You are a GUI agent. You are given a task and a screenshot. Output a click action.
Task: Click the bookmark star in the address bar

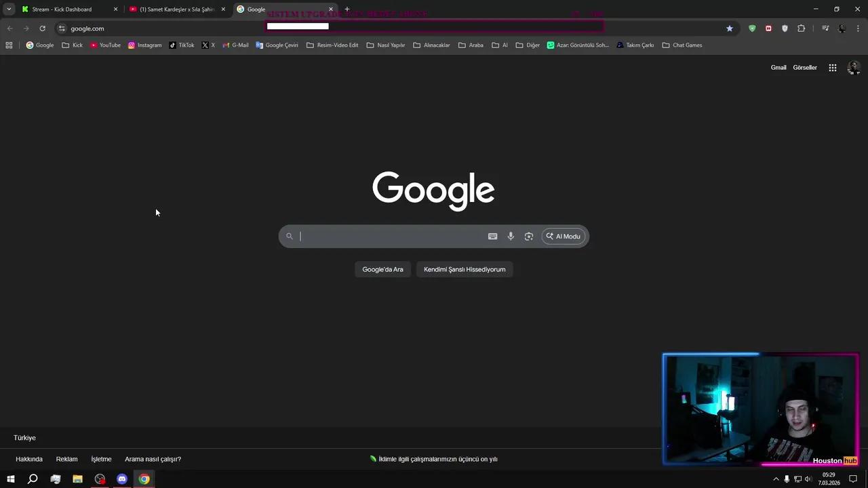point(729,28)
